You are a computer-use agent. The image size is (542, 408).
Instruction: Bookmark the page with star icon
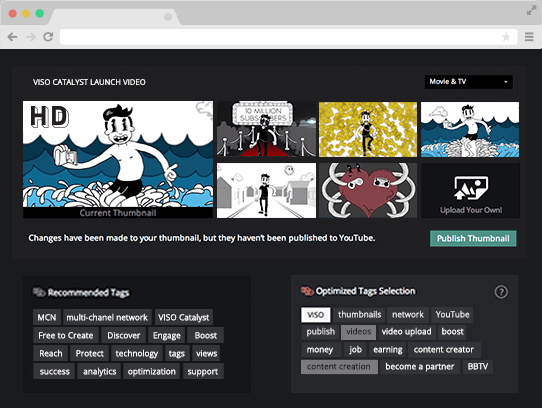click(x=506, y=37)
